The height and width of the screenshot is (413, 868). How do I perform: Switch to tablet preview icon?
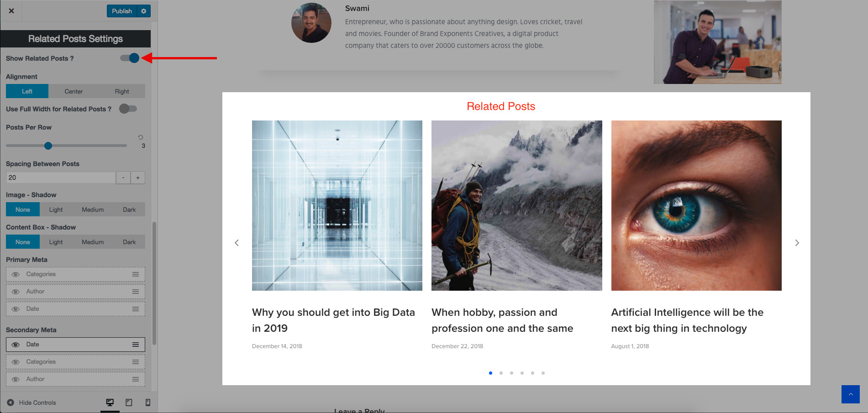pos(129,403)
